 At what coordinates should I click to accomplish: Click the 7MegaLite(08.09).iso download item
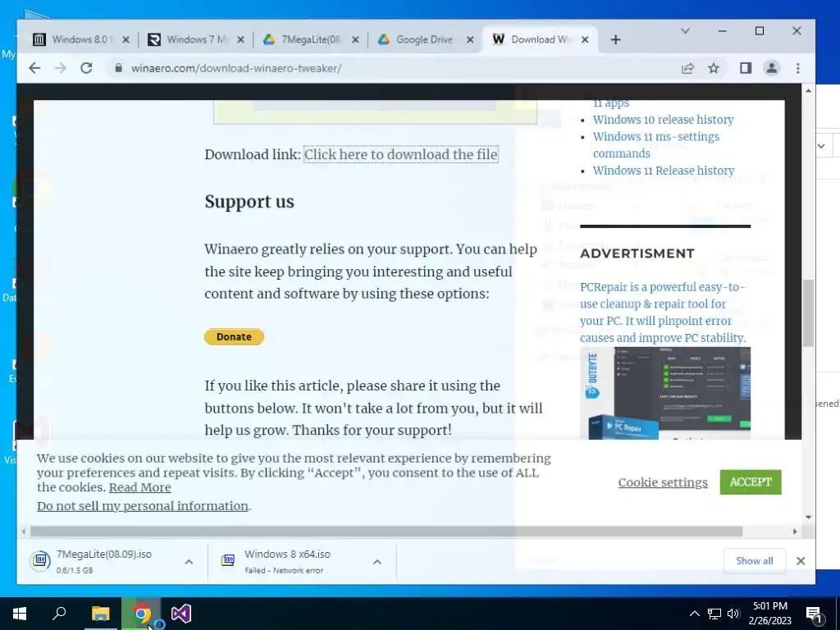click(x=104, y=561)
